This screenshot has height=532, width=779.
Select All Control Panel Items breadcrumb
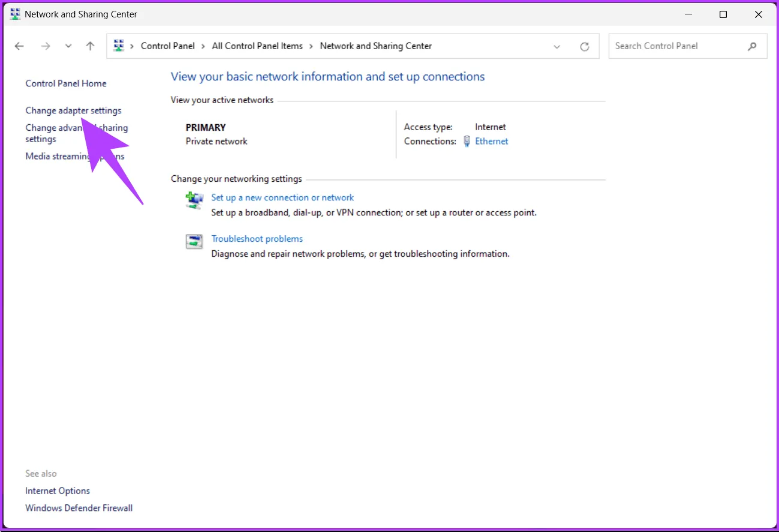tap(257, 46)
